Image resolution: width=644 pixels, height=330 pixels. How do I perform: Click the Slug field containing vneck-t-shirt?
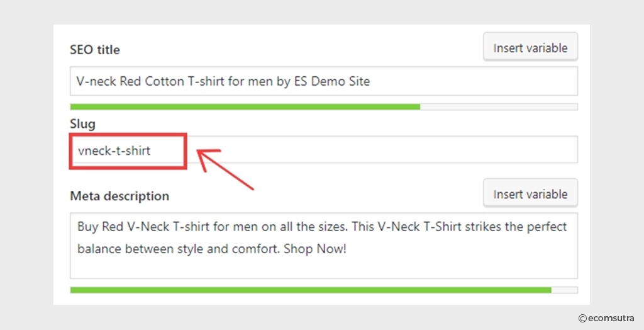coord(324,150)
